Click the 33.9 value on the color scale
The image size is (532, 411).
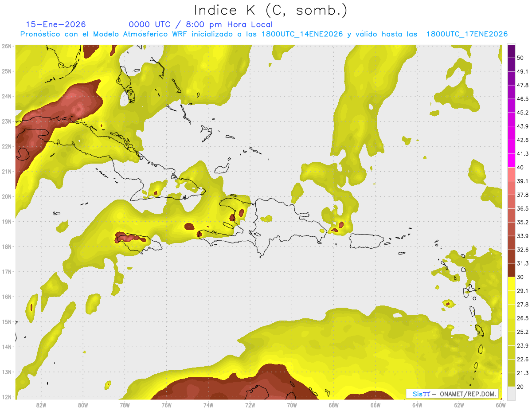pos(523,236)
